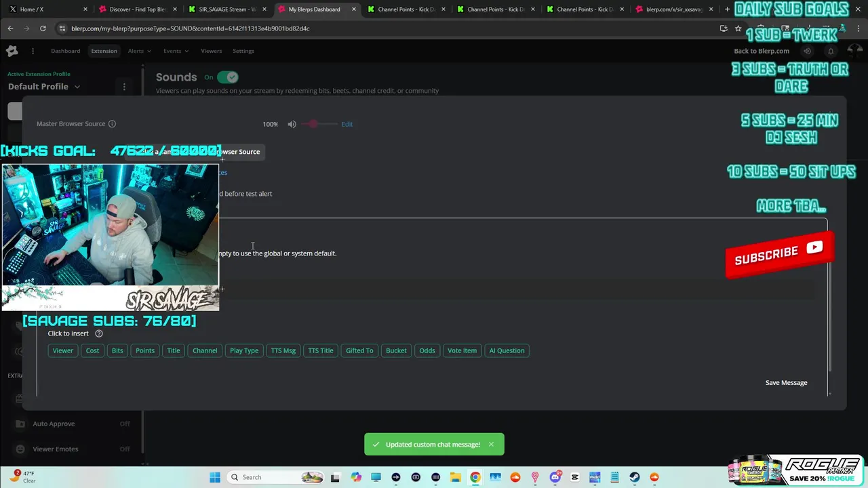This screenshot has width=868, height=488.
Task: Open Discord from the taskbar
Action: [x=555, y=477]
